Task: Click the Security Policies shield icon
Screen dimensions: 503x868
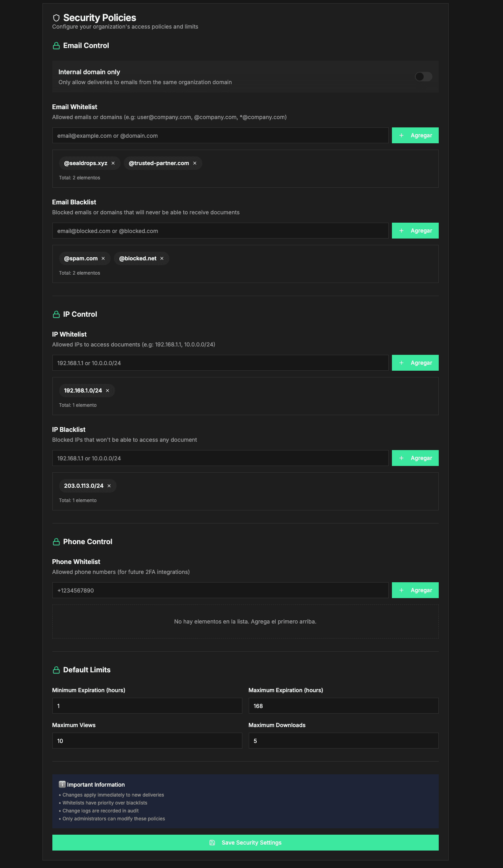Action: (56, 18)
